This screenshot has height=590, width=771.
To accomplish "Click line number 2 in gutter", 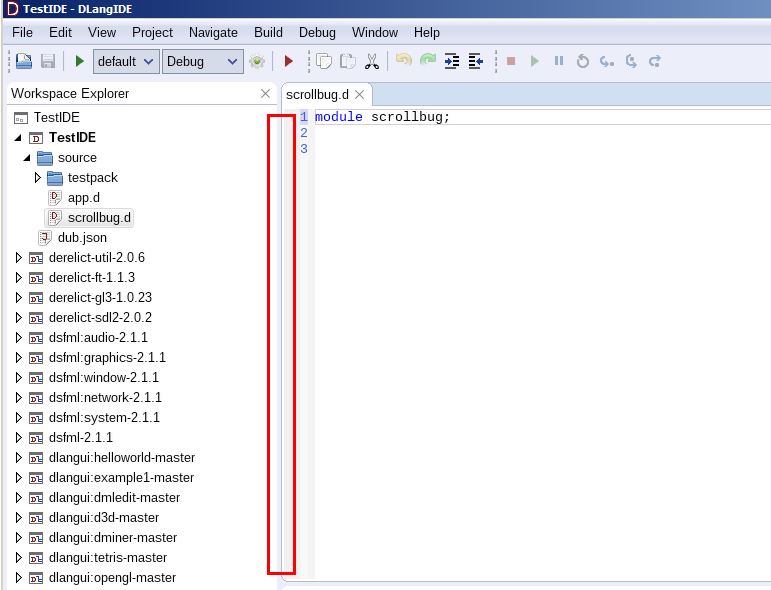I will [304, 133].
